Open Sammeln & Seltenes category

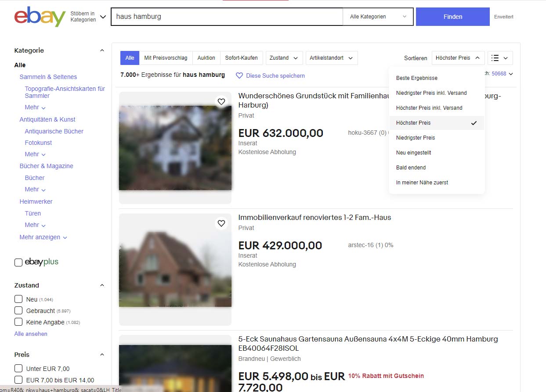(48, 77)
